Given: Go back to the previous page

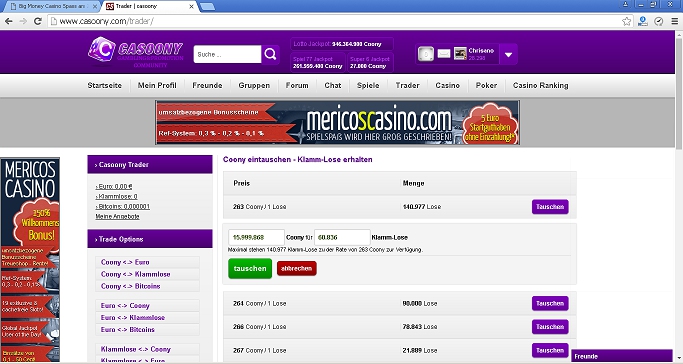Looking at the screenshot, I should click(x=8, y=21).
